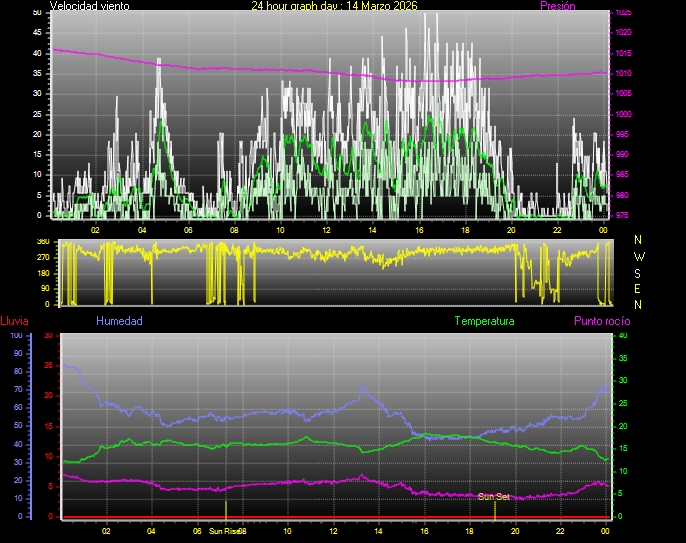Click the blue Humedad legend label

119,321
